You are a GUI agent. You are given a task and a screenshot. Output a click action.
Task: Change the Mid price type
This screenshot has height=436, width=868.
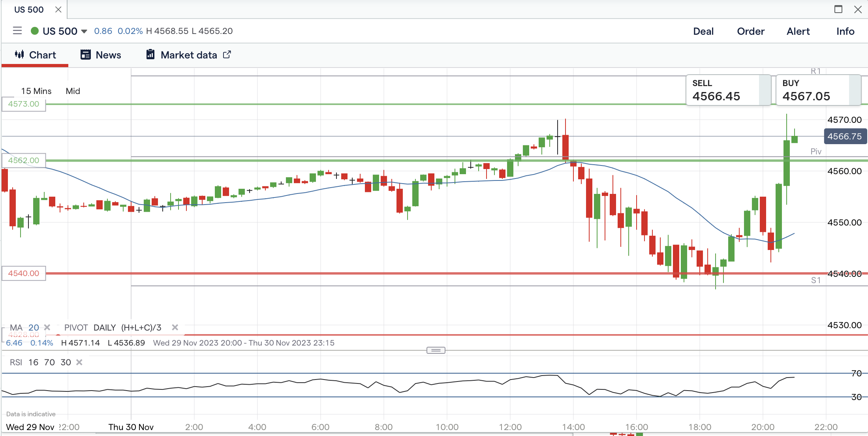click(73, 91)
